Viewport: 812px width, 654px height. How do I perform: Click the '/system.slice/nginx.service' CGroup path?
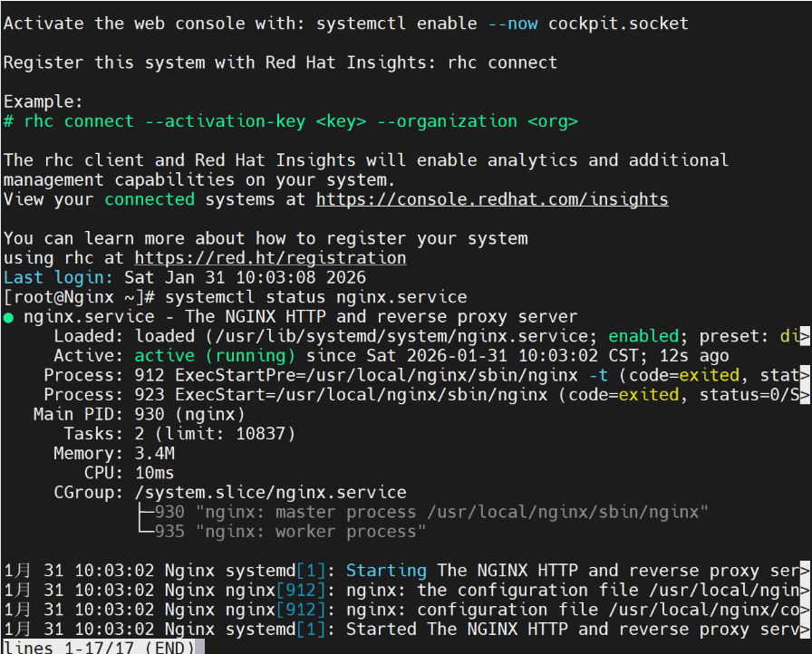click(x=270, y=493)
